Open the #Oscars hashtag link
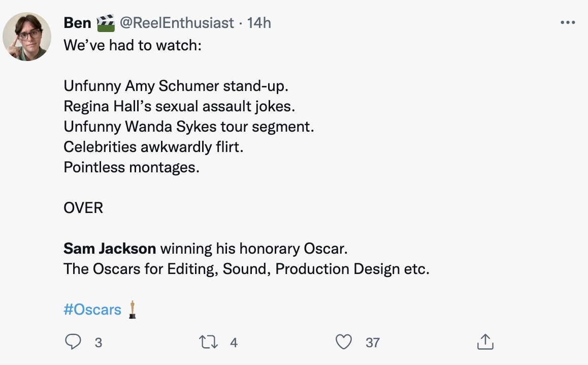The image size is (588, 365). tap(92, 310)
